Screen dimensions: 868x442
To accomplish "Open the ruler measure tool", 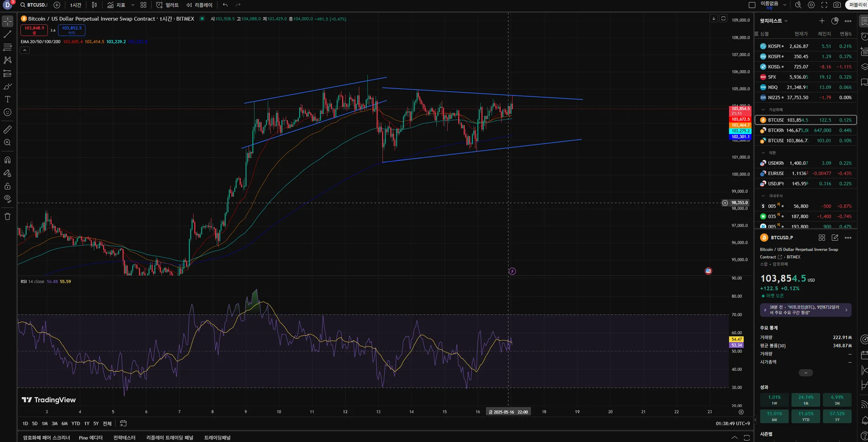I will (x=8, y=130).
